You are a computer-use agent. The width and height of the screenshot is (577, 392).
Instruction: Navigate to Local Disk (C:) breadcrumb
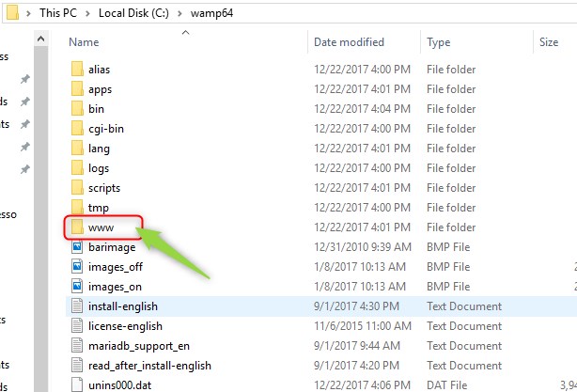(x=133, y=13)
